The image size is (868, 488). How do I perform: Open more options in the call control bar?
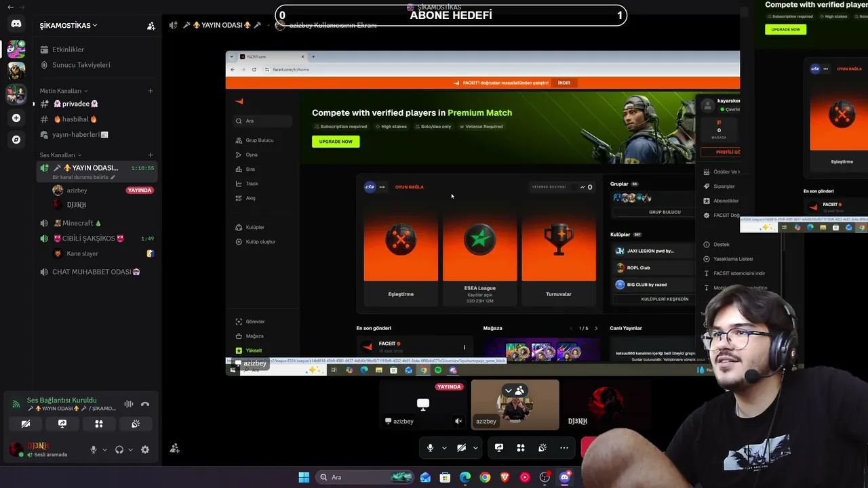click(564, 447)
